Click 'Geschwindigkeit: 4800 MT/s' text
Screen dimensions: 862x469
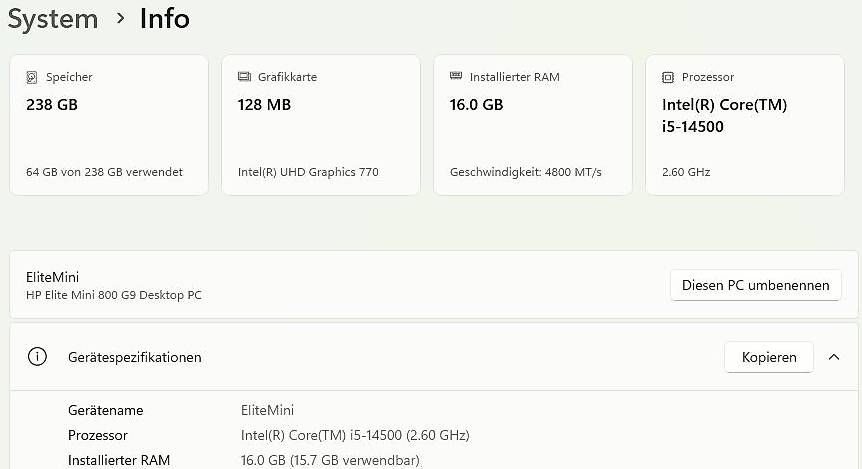click(x=526, y=172)
